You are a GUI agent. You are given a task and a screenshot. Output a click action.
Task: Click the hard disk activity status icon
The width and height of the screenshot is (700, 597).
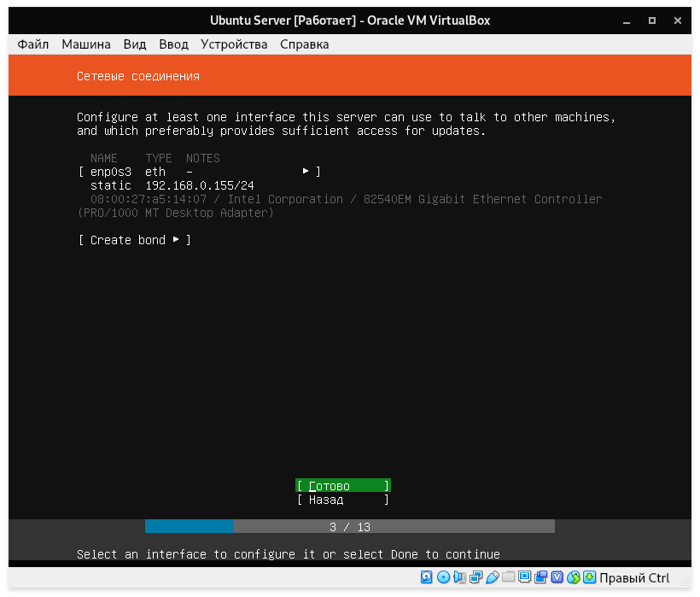pos(426,577)
